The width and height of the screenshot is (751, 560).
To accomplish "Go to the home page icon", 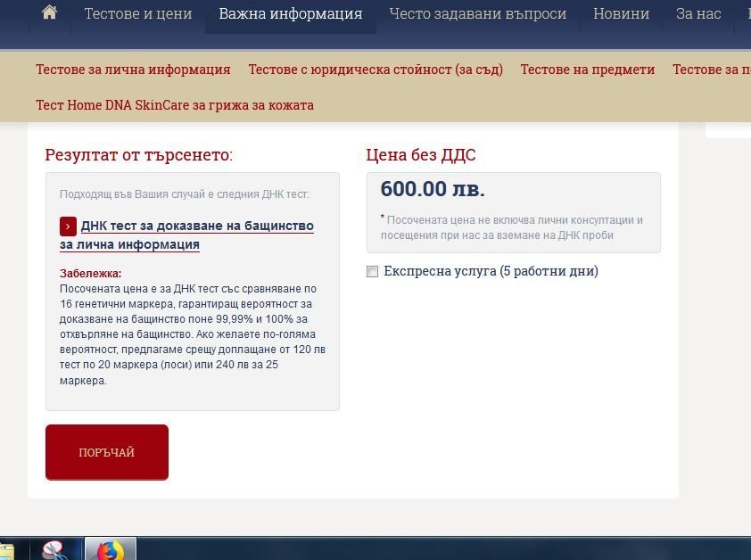I will [x=49, y=13].
